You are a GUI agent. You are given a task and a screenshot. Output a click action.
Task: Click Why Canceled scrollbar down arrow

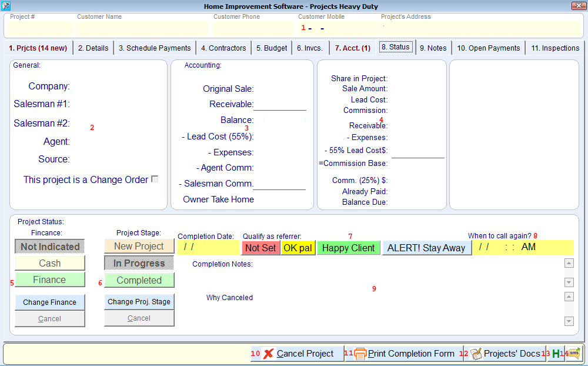[569, 321]
